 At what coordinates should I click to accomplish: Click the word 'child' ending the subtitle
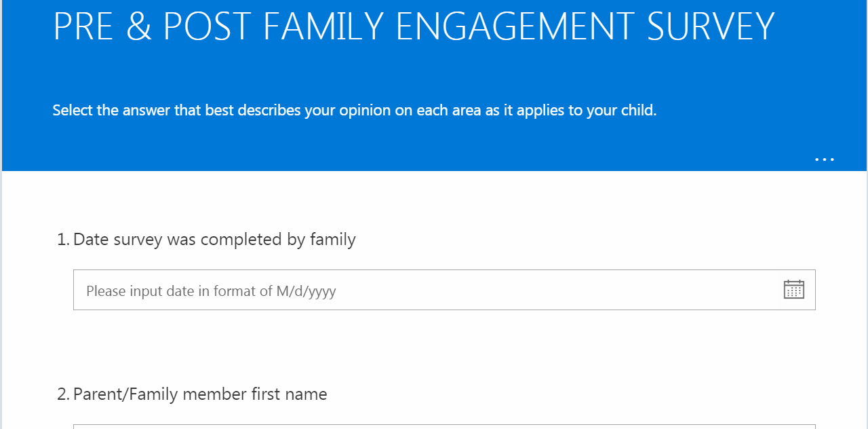tap(637, 110)
